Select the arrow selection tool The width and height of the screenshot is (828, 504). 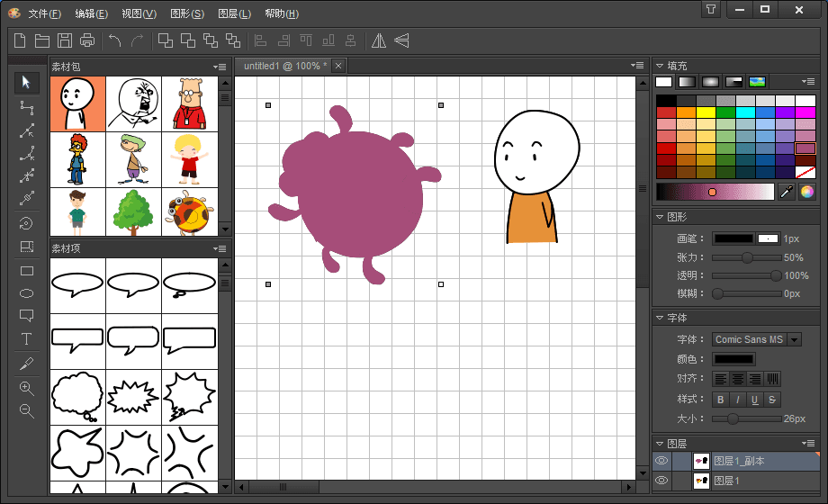coord(26,83)
